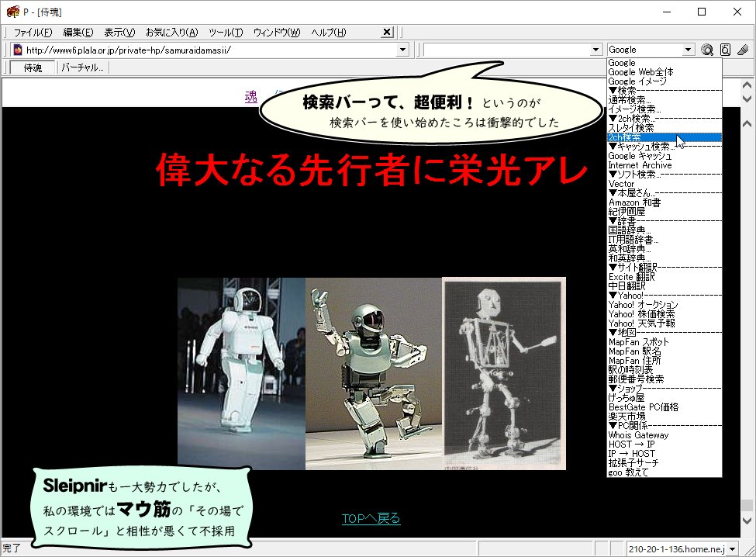
Task: Open the ヘルプ(H) menu
Action: click(328, 33)
